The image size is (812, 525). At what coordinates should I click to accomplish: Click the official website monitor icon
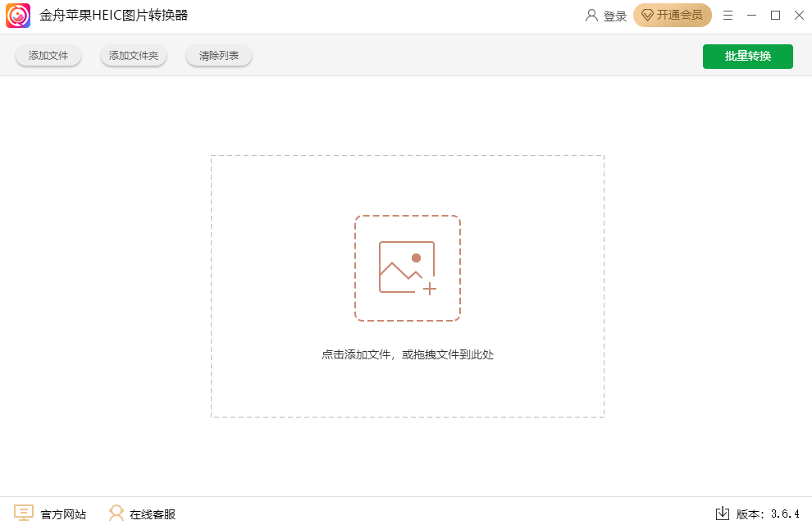(x=25, y=514)
